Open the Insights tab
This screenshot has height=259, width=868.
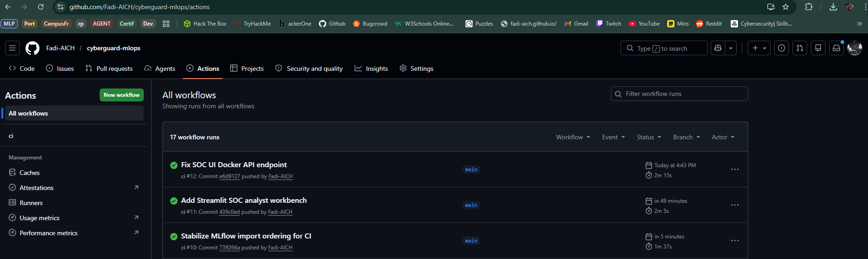tap(371, 69)
